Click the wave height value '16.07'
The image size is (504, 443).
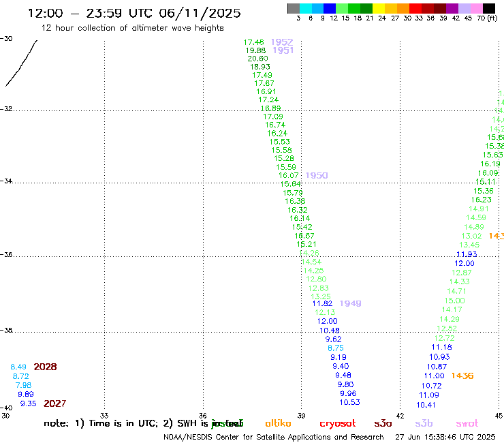[288, 175]
